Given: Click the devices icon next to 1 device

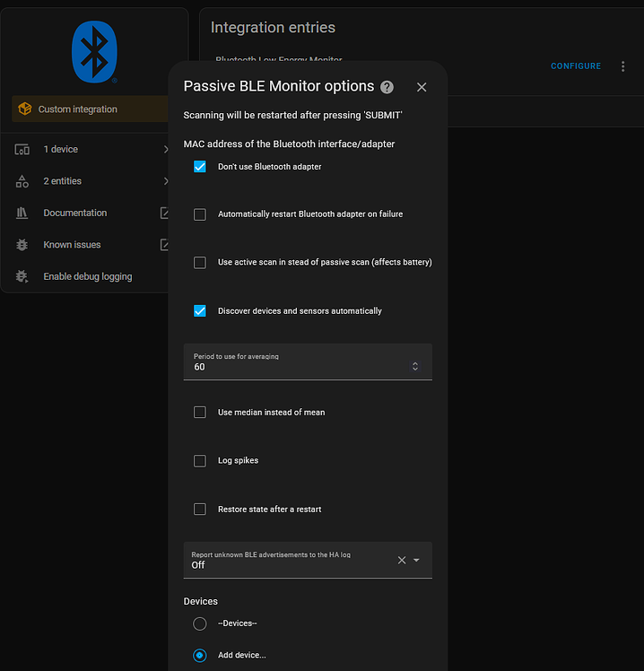Looking at the screenshot, I should point(22,150).
